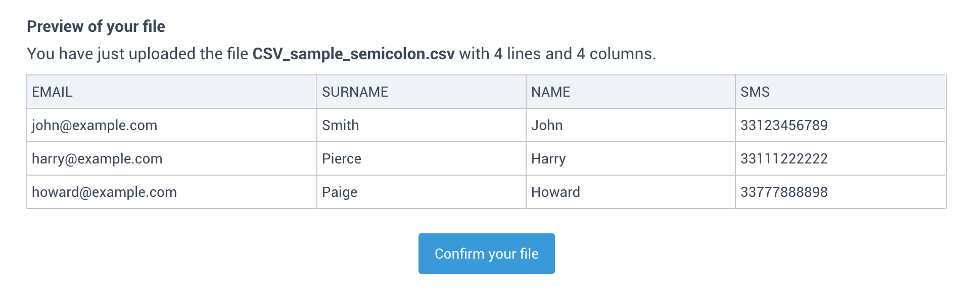
Task: Select the NAME column header
Action: (x=631, y=92)
